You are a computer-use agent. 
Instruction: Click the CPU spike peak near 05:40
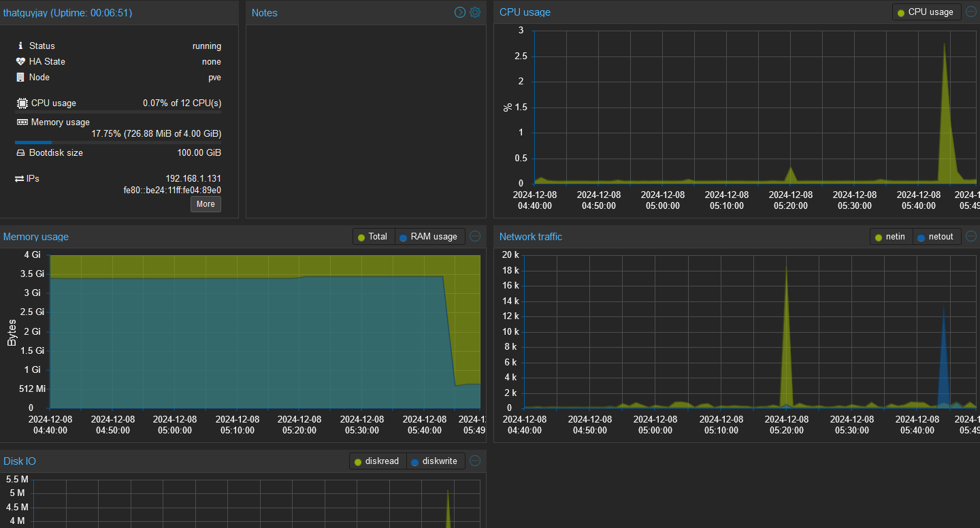click(945, 44)
